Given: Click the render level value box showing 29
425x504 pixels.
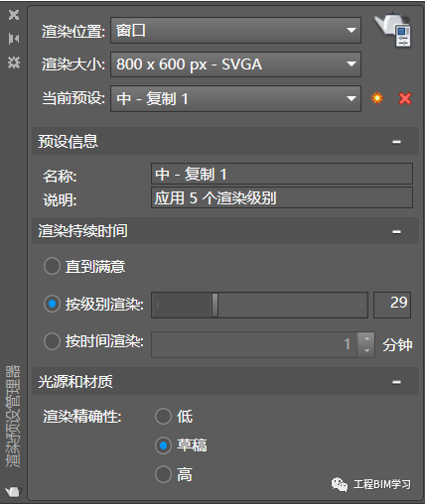Looking at the screenshot, I should [392, 305].
